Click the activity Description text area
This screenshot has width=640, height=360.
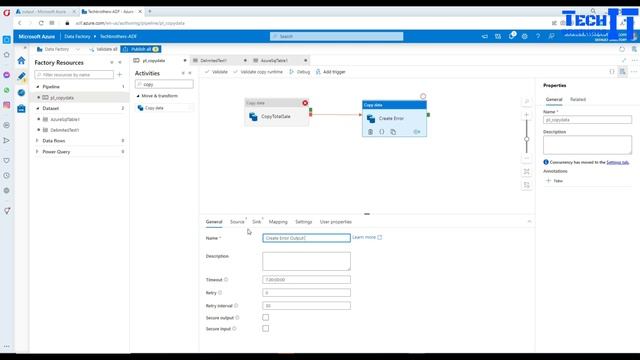click(x=307, y=261)
